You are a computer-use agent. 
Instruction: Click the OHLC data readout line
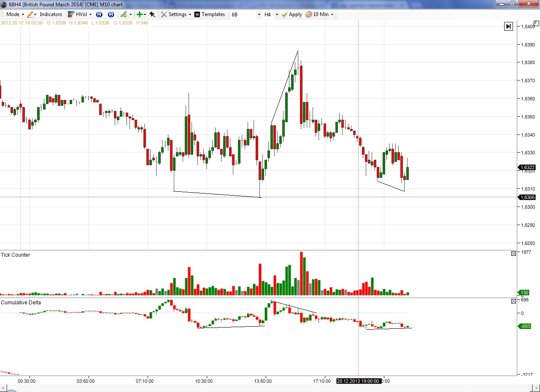point(74,23)
